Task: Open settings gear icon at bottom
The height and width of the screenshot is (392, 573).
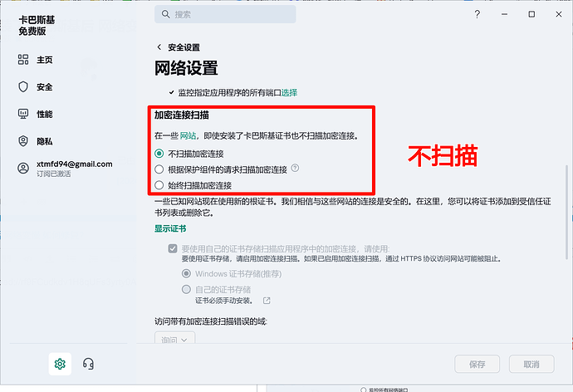Action: coord(60,364)
